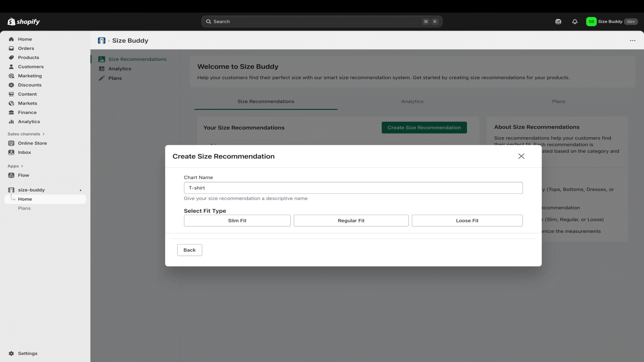Expand the Apps section chevron
The image size is (644, 362).
(x=22, y=166)
